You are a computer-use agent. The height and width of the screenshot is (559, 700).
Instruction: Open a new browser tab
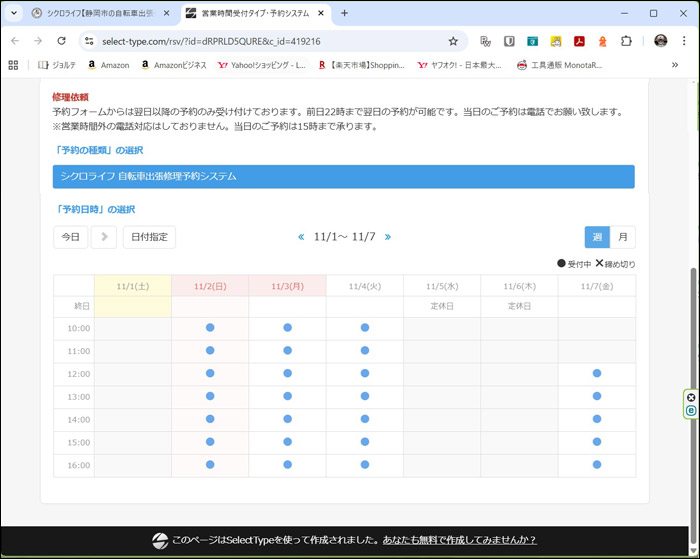coord(344,13)
